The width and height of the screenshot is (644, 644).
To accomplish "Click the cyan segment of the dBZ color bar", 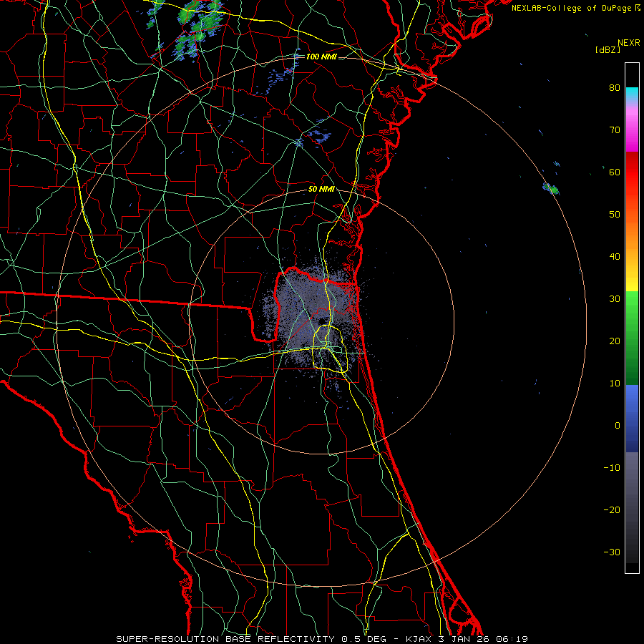I will click(632, 94).
